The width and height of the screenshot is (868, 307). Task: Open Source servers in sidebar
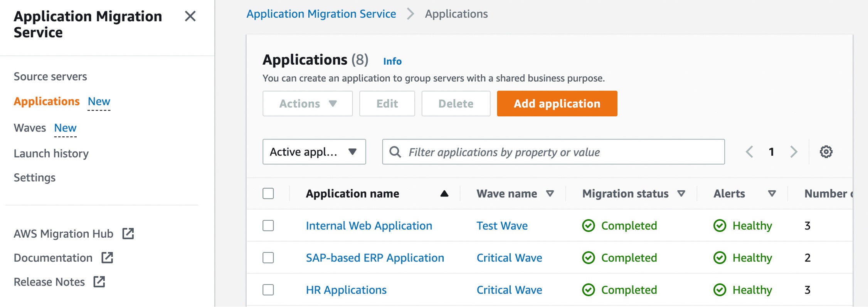pos(50,76)
